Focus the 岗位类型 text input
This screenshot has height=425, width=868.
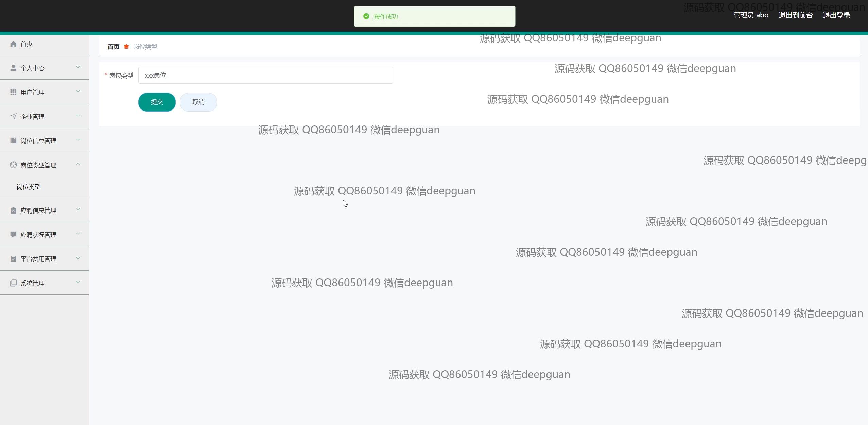265,75
